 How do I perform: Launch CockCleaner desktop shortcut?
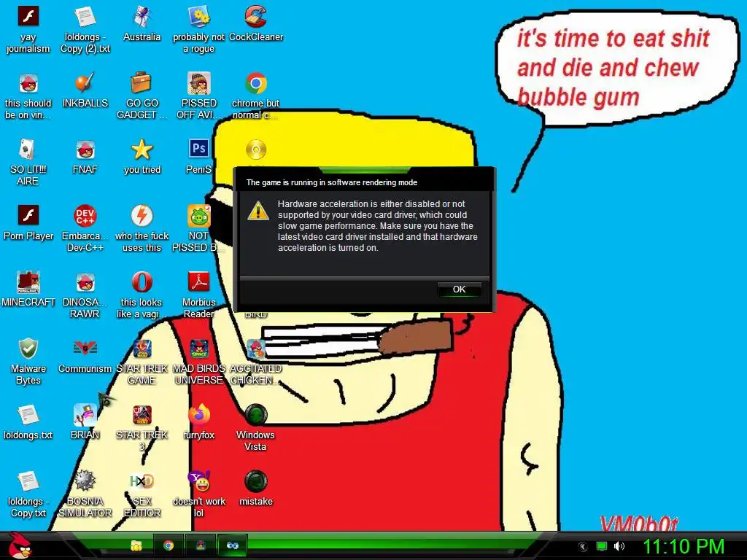(256, 17)
